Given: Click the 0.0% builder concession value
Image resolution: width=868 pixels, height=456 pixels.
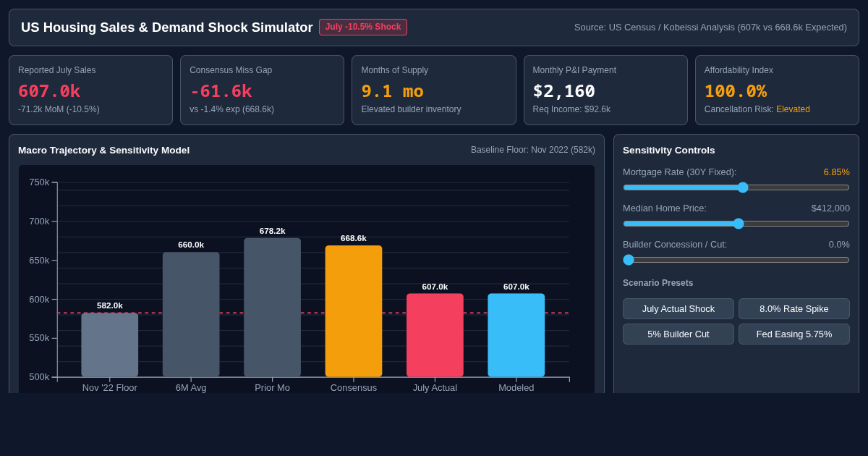Looking at the screenshot, I should [x=839, y=244].
